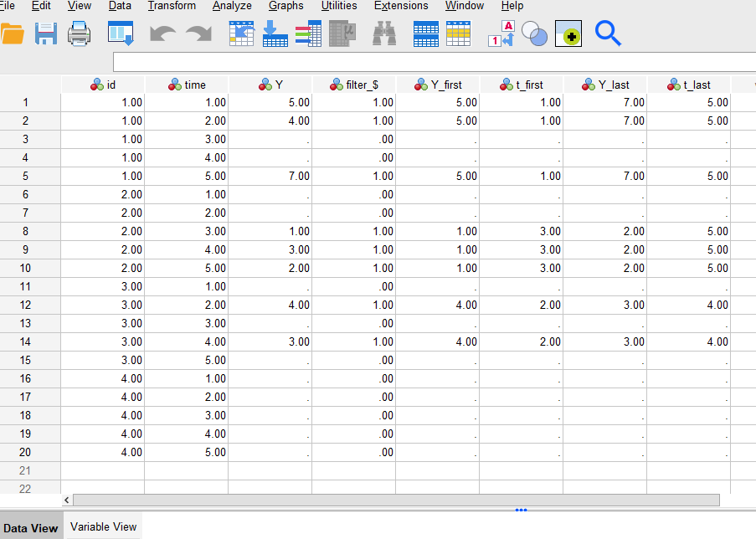This screenshot has height=539, width=756.
Task: Insert new cases into the data
Action: coord(425,33)
